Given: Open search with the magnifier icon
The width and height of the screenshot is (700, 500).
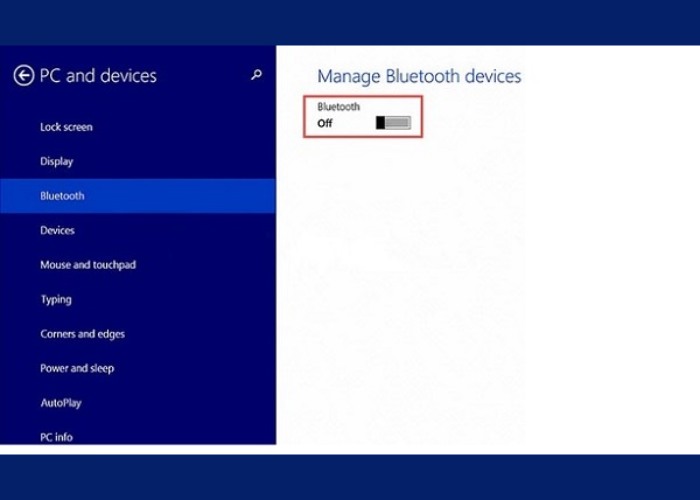Looking at the screenshot, I should click(257, 75).
